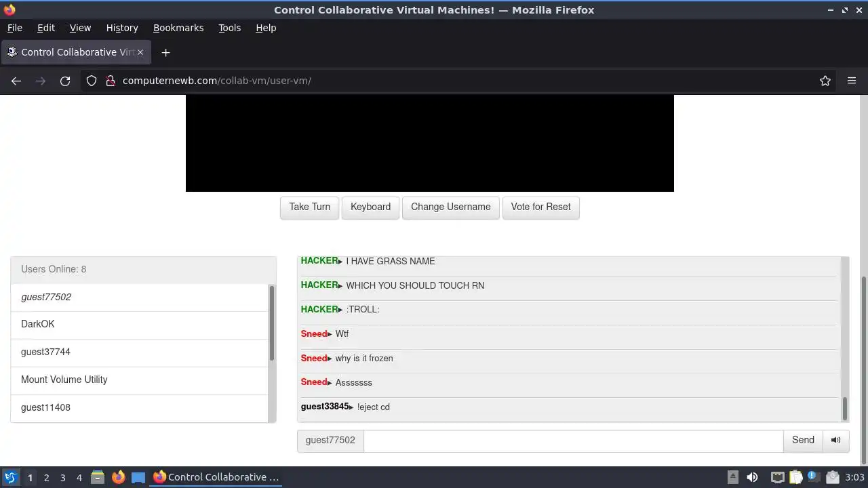
Task: Click the guest33845 sender name
Action: pos(325,407)
